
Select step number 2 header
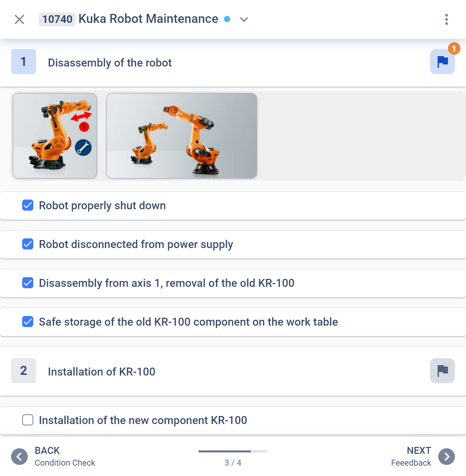point(23,370)
